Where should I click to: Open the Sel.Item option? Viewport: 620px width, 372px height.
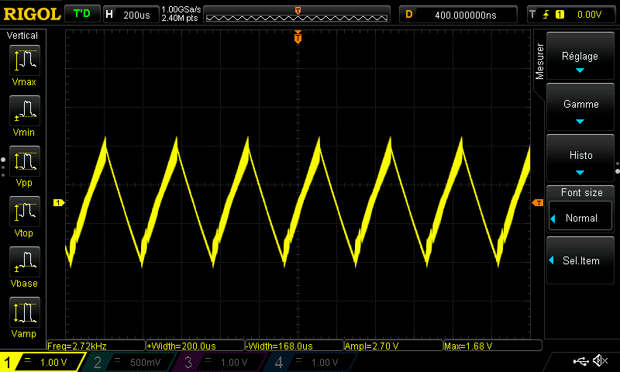click(x=580, y=260)
